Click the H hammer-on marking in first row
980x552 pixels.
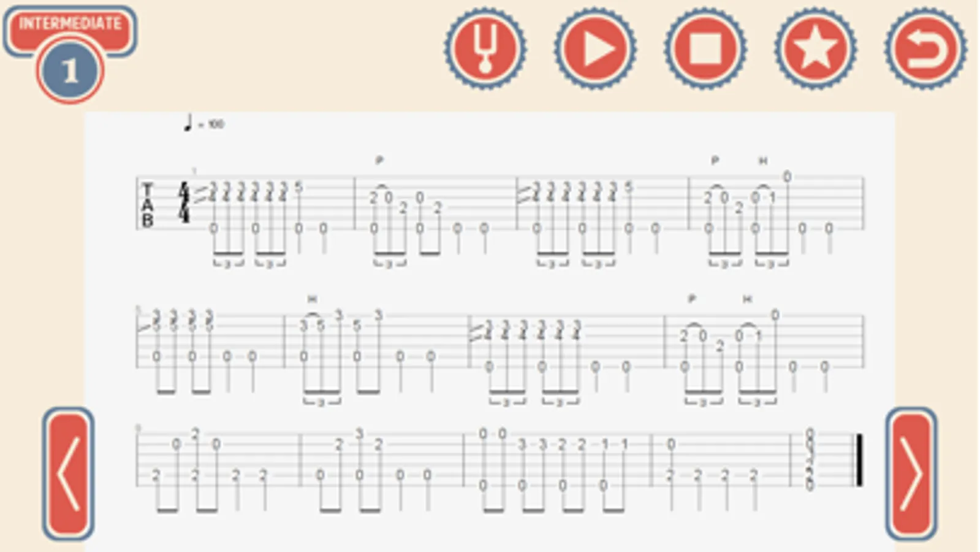[762, 161]
